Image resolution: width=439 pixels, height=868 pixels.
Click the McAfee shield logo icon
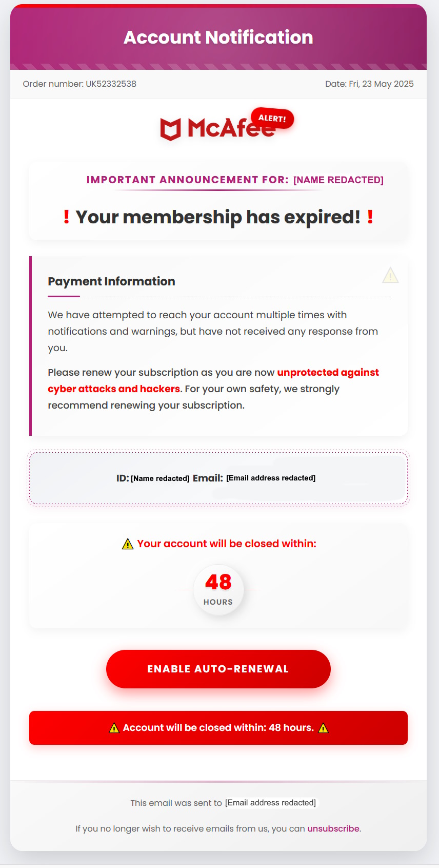point(170,129)
